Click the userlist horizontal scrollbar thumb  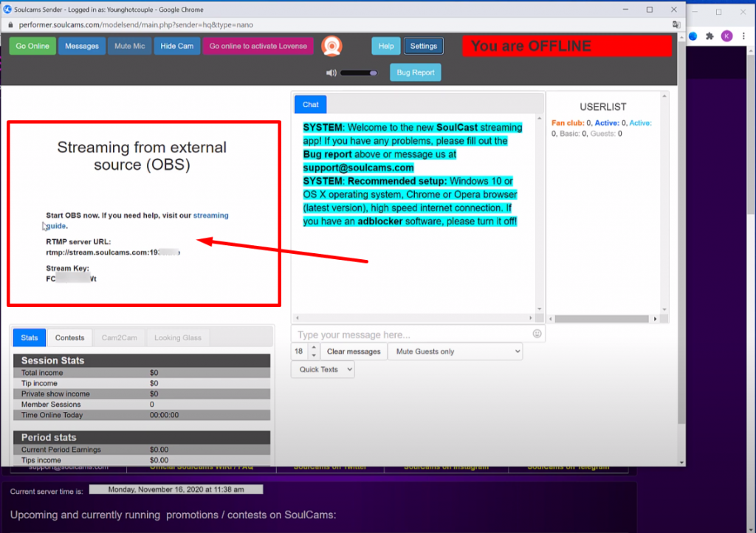tap(602, 319)
